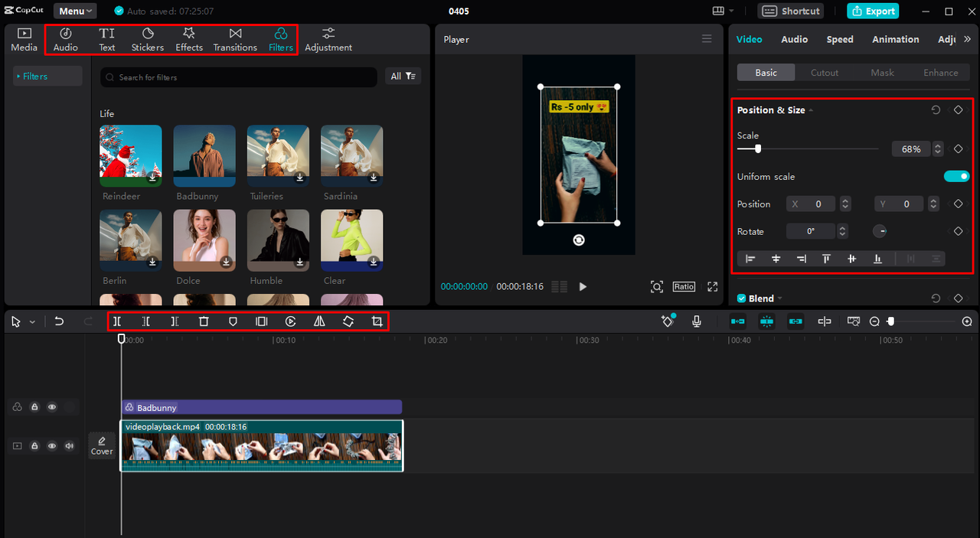Align clip center horizontally
This screenshot has height=538, width=980.
tap(776, 259)
